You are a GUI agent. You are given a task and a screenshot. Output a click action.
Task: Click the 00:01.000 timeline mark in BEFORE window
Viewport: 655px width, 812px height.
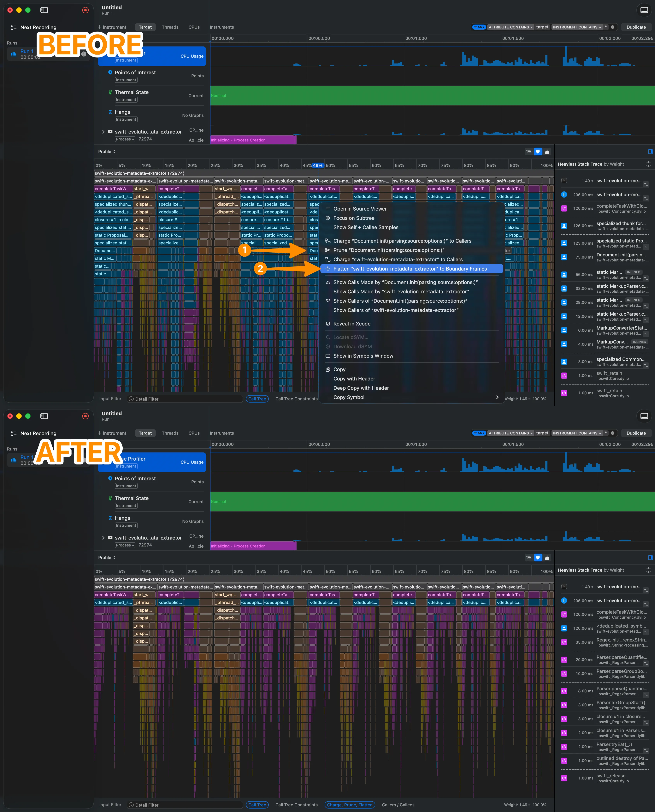[x=416, y=39]
